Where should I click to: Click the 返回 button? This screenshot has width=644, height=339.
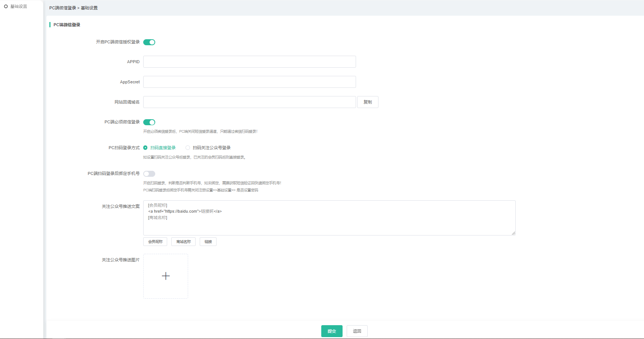point(357,331)
